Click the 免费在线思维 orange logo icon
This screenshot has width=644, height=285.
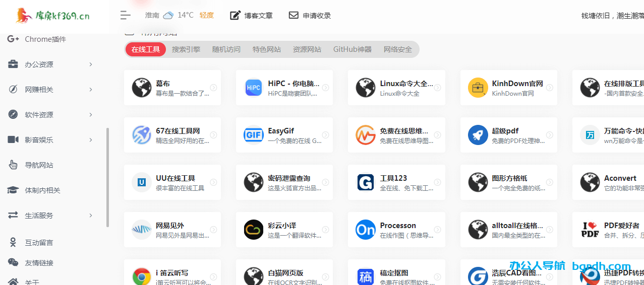[366, 135]
